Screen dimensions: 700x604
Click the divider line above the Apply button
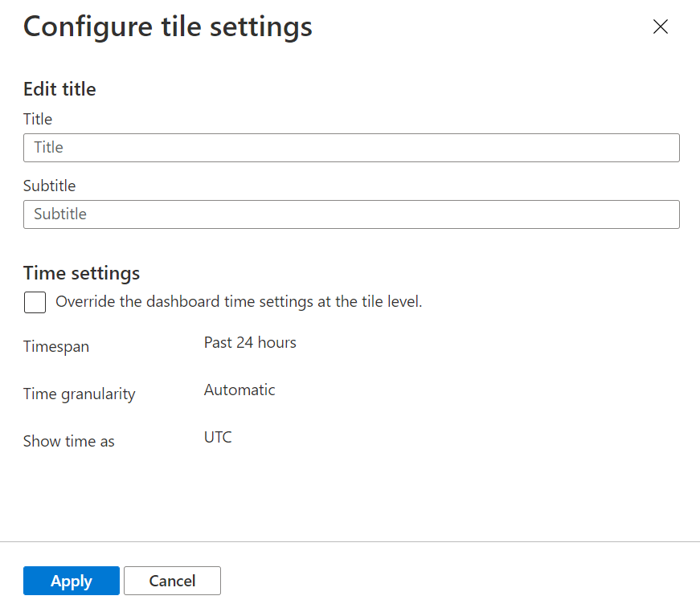(x=350, y=542)
